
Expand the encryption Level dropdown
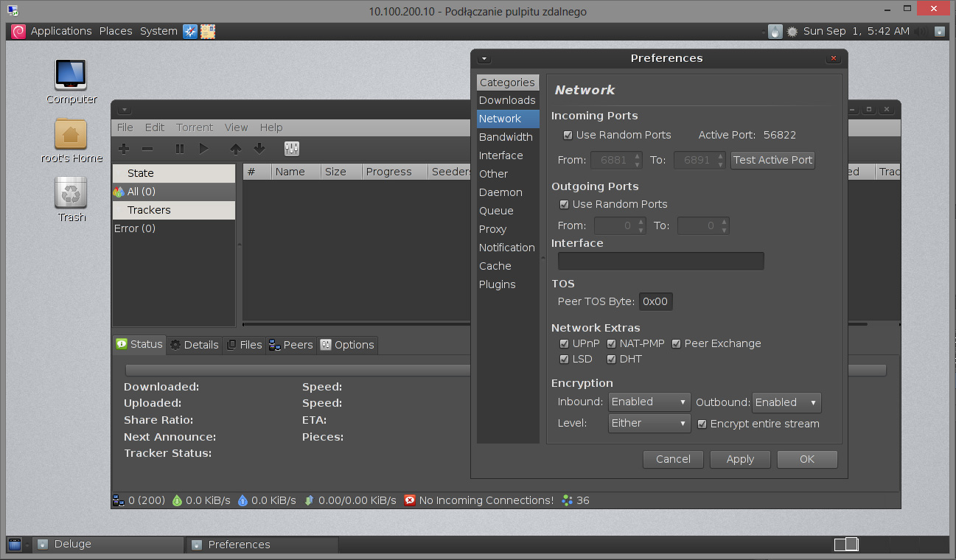[649, 424]
